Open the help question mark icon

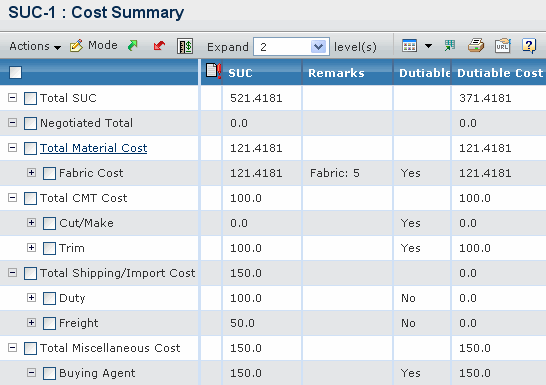[x=529, y=46]
